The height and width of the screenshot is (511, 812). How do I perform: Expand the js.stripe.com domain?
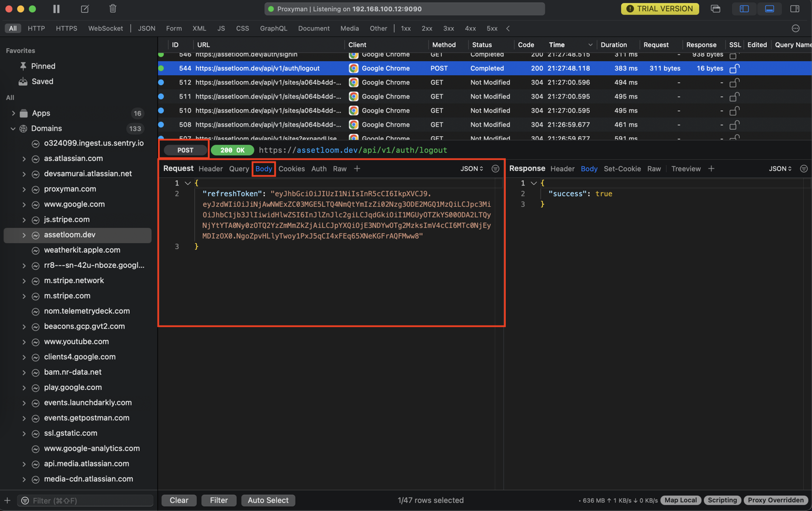pyautogui.click(x=24, y=220)
